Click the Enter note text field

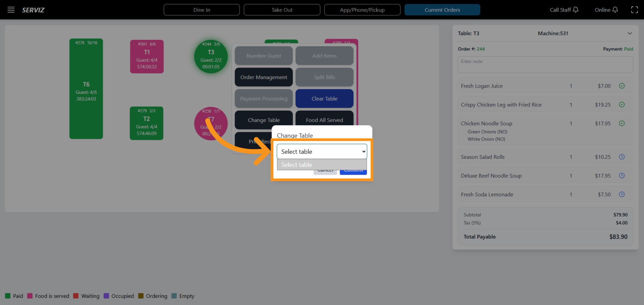point(545,65)
